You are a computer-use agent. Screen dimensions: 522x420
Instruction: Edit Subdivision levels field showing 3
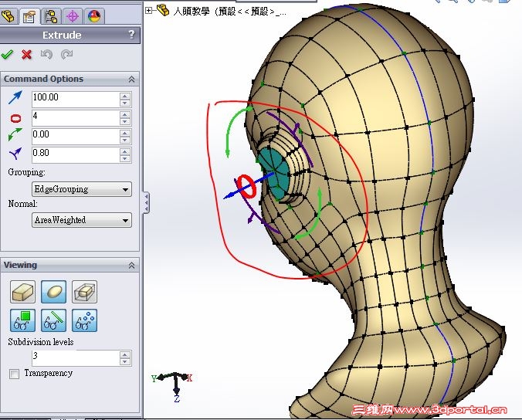click(x=76, y=358)
